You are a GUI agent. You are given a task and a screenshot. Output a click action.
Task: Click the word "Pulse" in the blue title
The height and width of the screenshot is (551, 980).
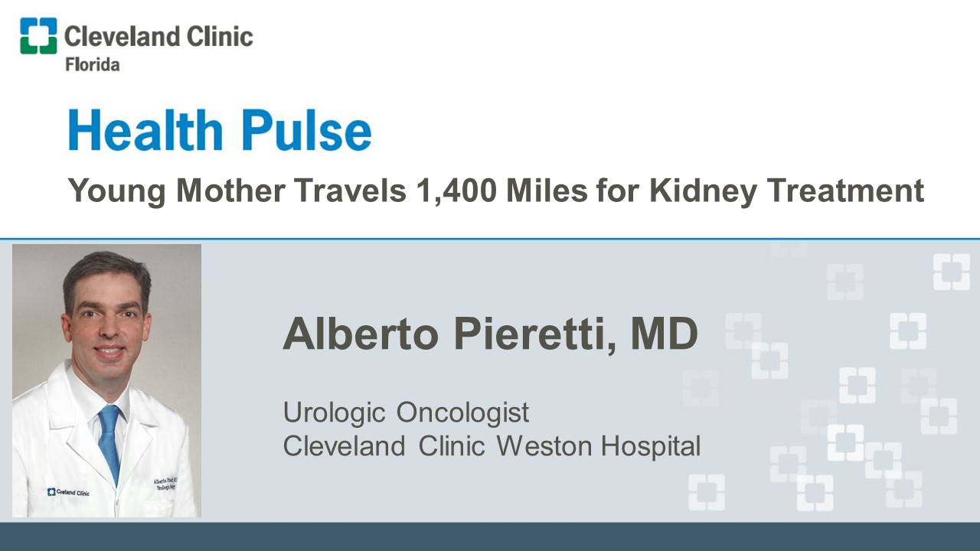[x=308, y=131]
